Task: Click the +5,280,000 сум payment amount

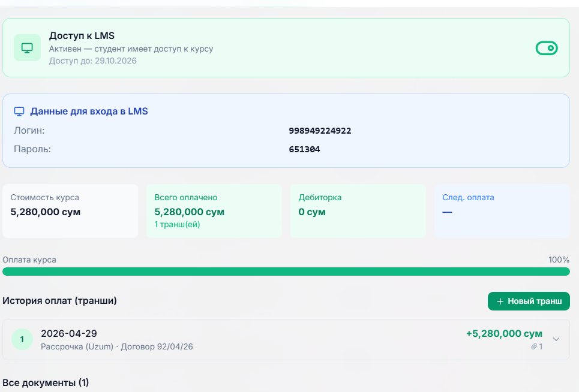Action: 504,334
